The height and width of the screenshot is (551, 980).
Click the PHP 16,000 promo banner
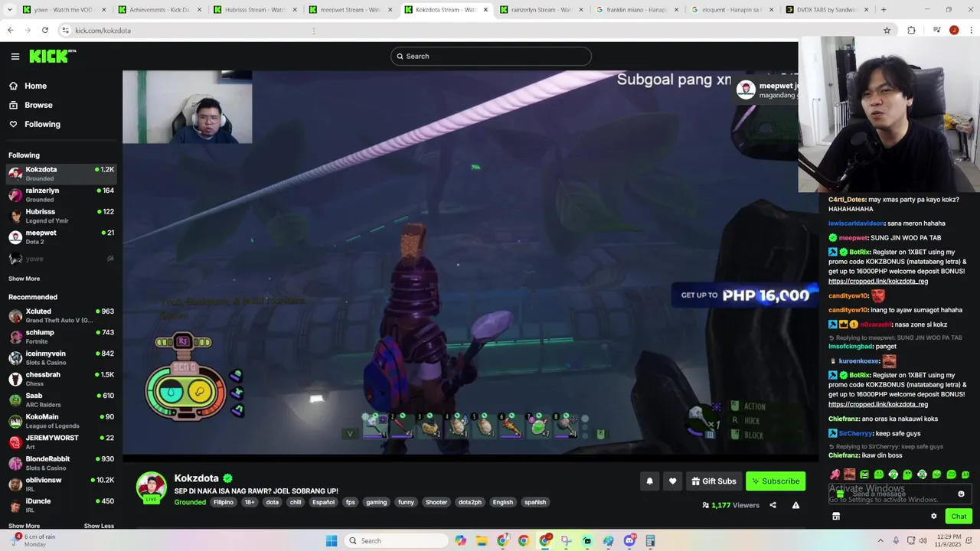(744, 295)
